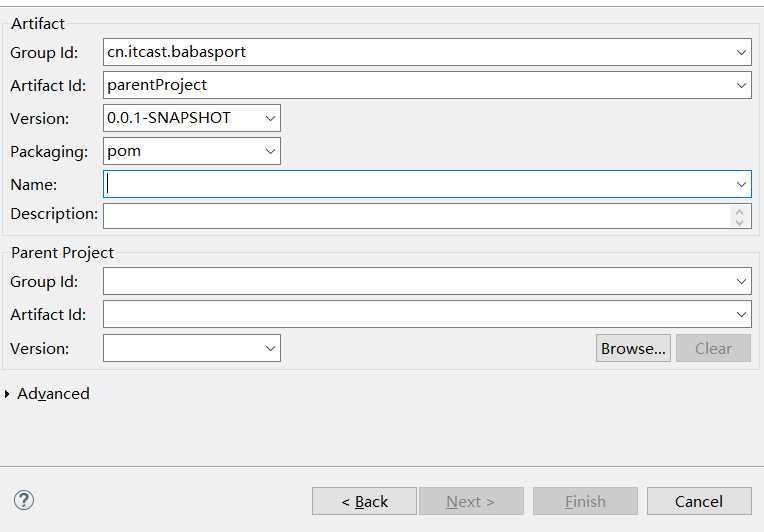
Task: Click the Description: label
Action: click(54, 214)
